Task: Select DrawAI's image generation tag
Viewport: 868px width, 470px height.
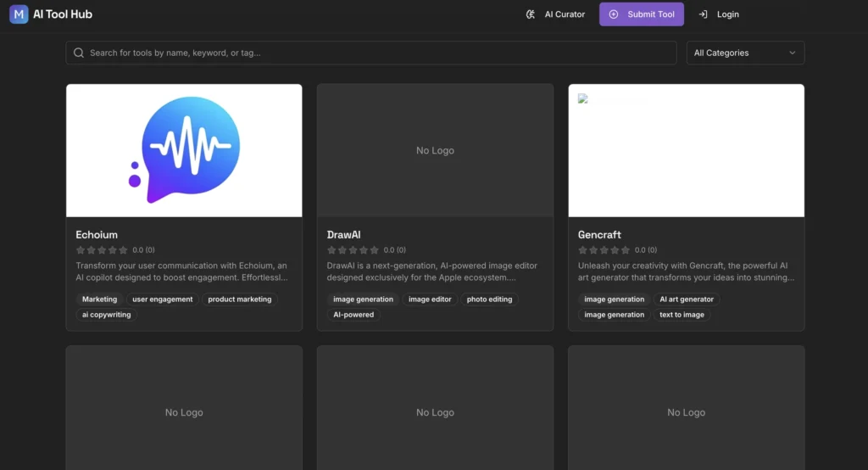Action: [363, 299]
